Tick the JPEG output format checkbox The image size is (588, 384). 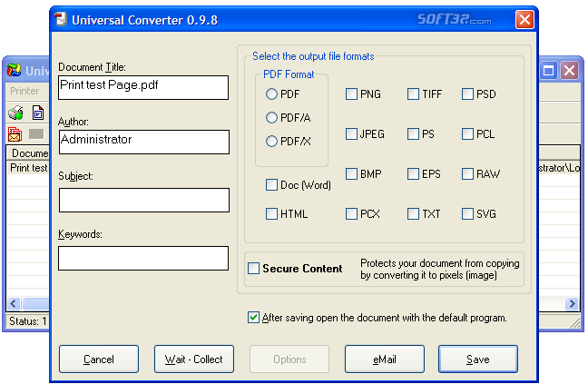coord(351,134)
